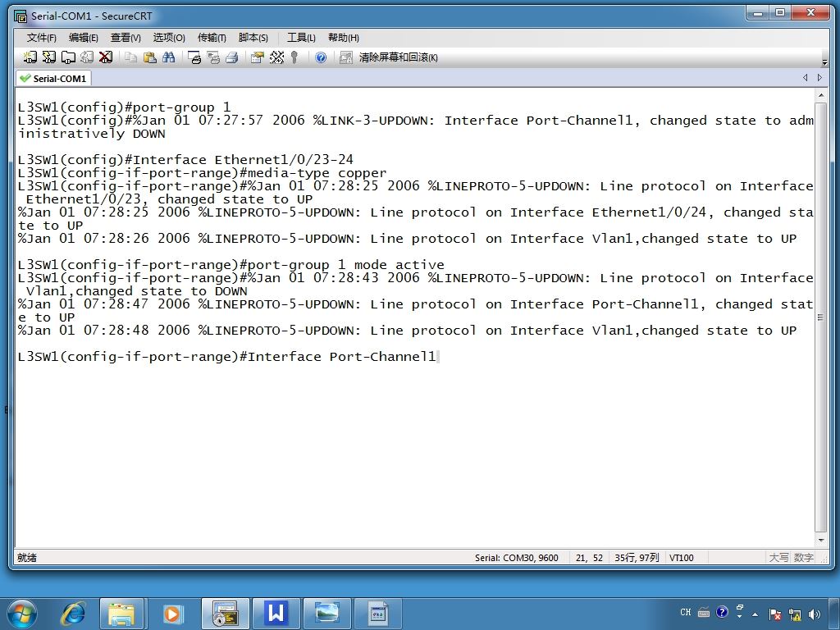Click the volume speaker tray icon
This screenshot has height=630, width=840.
click(x=815, y=614)
